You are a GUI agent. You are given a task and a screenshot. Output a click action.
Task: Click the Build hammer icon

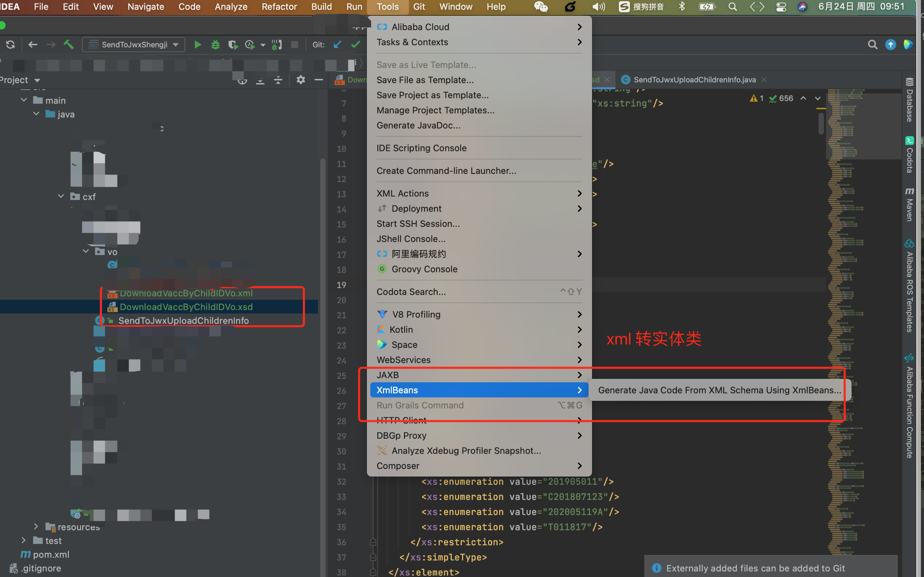[69, 45]
